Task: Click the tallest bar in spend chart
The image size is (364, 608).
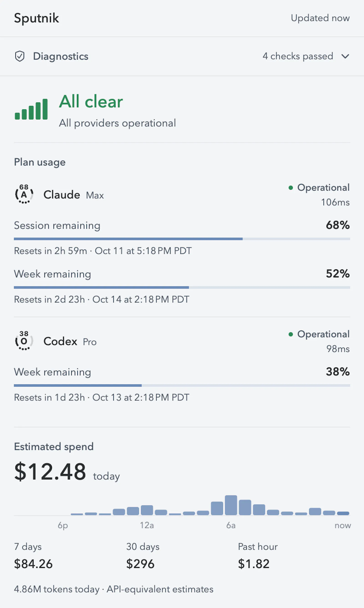Action: (x=231, y=505)
